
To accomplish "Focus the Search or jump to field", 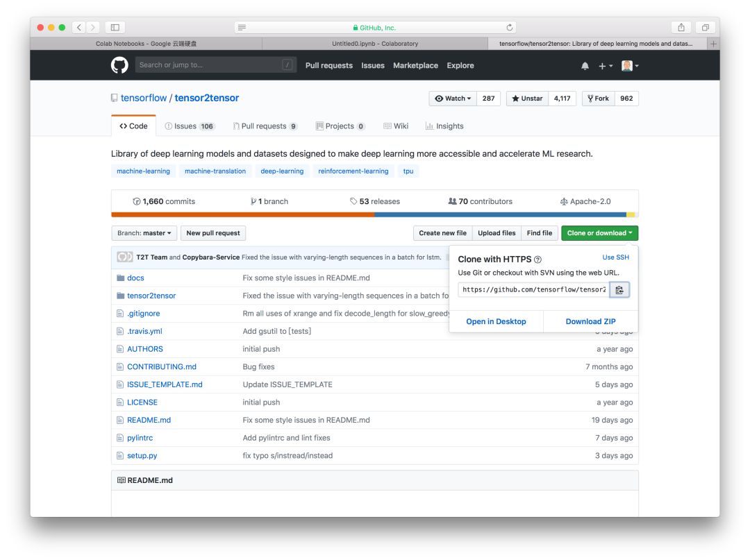I will [216, 65].
